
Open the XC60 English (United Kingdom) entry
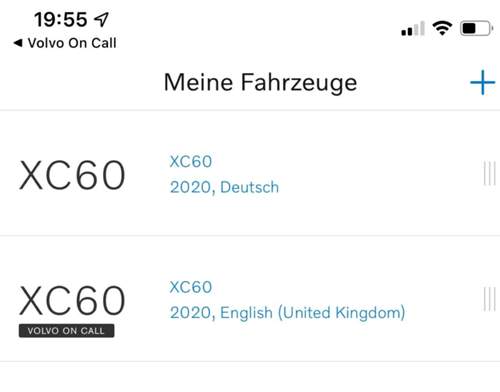pyautogui.click(x=250, y=299)
